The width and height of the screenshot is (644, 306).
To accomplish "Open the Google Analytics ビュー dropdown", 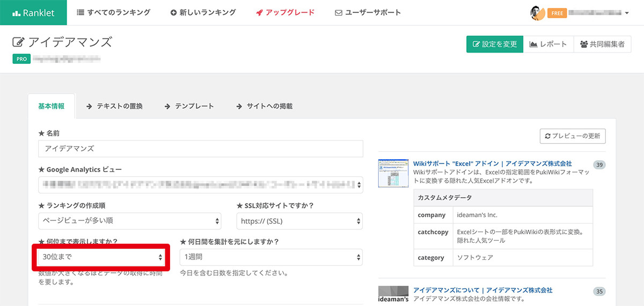I will click(x=201, y=185).
